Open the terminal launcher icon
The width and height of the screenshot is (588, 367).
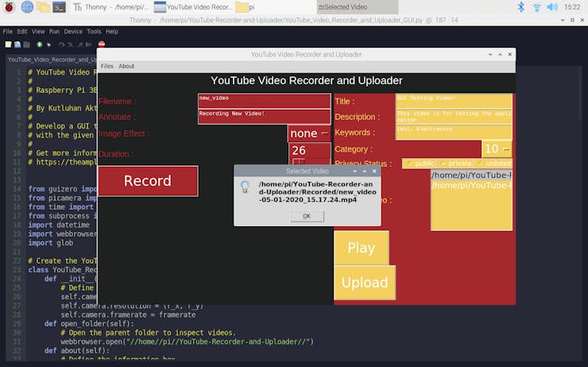(59, 7)
